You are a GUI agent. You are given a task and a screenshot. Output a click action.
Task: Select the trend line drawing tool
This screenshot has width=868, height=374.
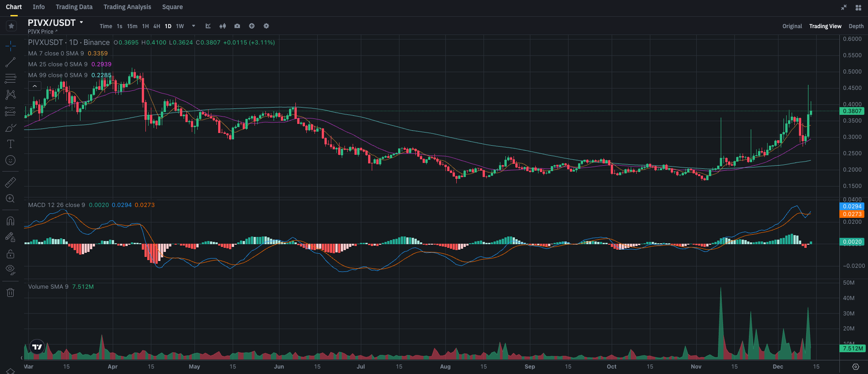[x=10, y=62]
